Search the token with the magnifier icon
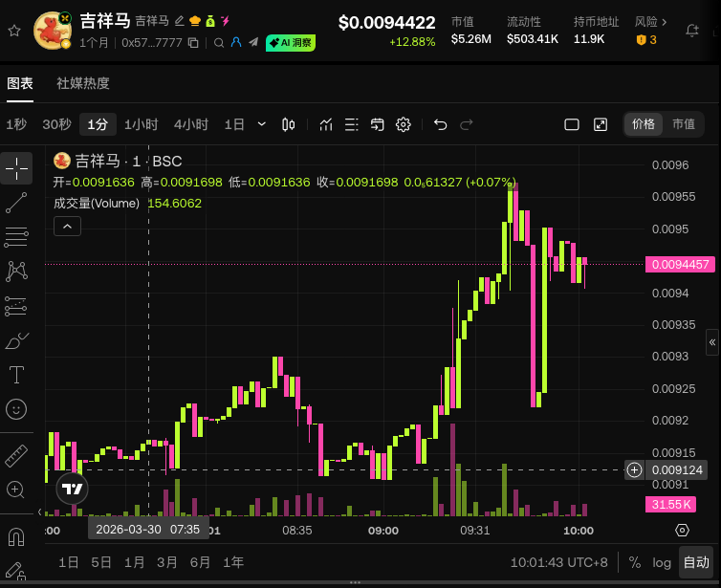The image size is (721, 588). point(219,43)
